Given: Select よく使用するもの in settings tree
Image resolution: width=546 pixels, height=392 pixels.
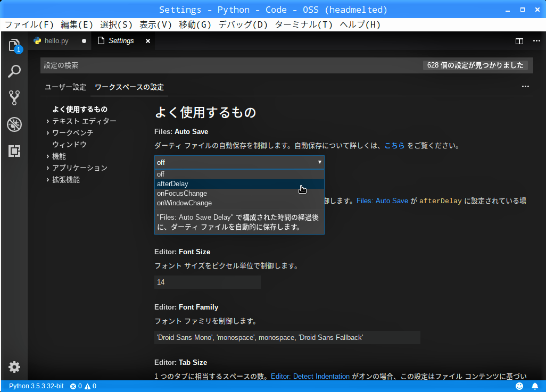Looking at the screenshot, I should tap(80, 110).
